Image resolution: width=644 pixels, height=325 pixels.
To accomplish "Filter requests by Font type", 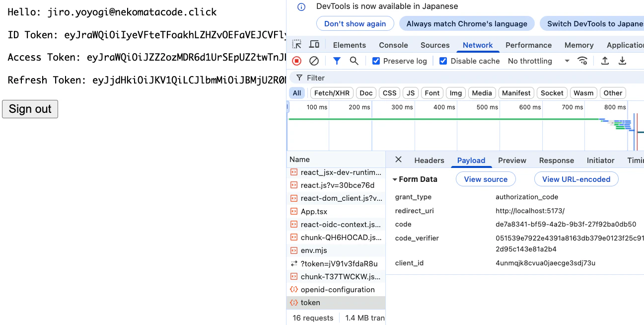I will pyautogui.click(x=432, y=93).
